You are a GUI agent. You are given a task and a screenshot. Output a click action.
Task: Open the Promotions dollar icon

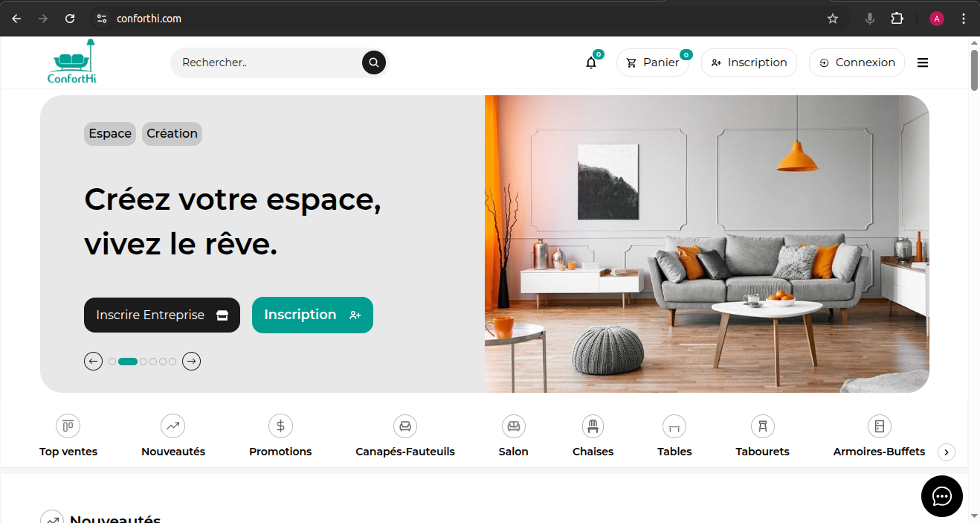pyautogui.click(x=280, y=426)
